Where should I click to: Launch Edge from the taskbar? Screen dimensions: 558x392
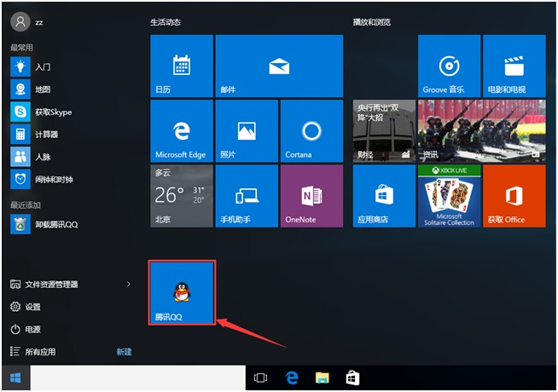292,378
